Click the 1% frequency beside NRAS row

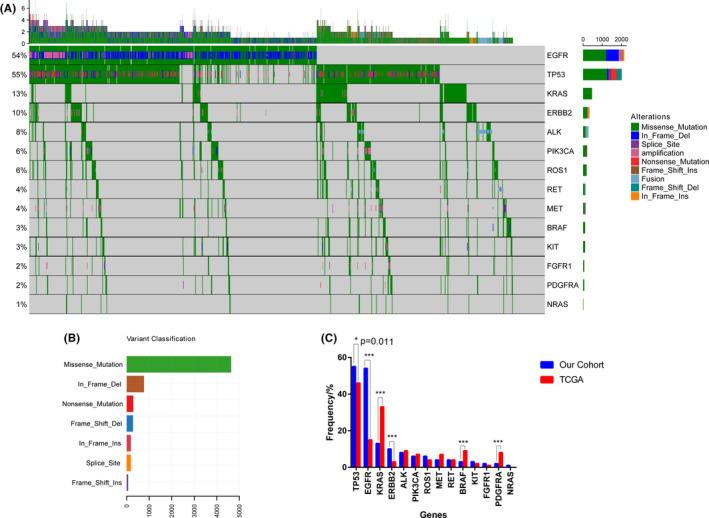21,305
